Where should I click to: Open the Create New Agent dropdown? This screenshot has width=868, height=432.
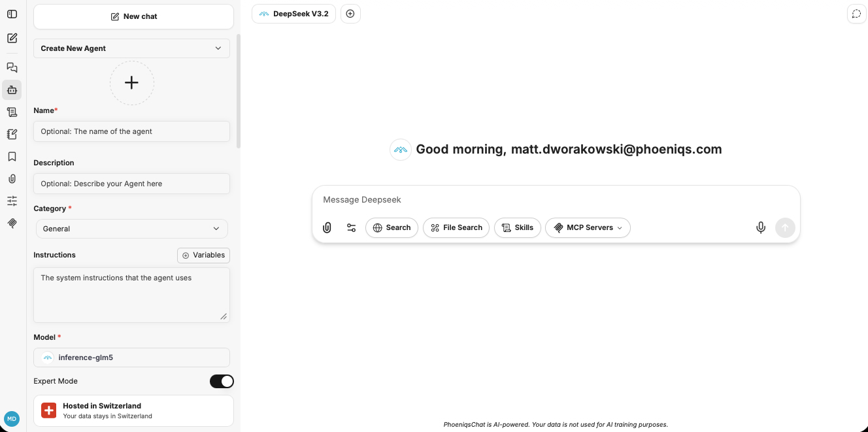[131, 48]
